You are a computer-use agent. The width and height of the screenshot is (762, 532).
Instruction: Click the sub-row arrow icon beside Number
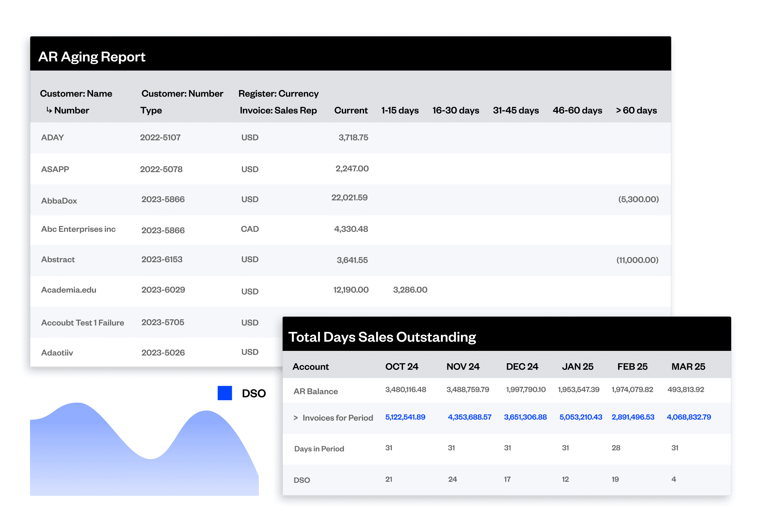point(49,110)
